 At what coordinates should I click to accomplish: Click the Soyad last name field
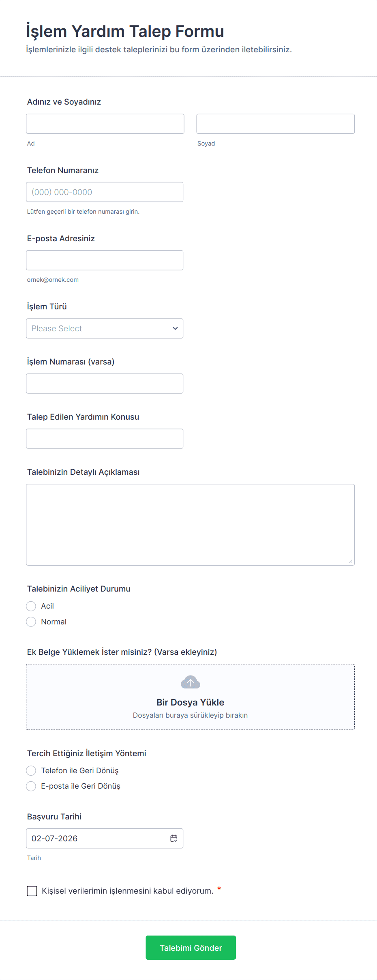[x=275, y=124]
